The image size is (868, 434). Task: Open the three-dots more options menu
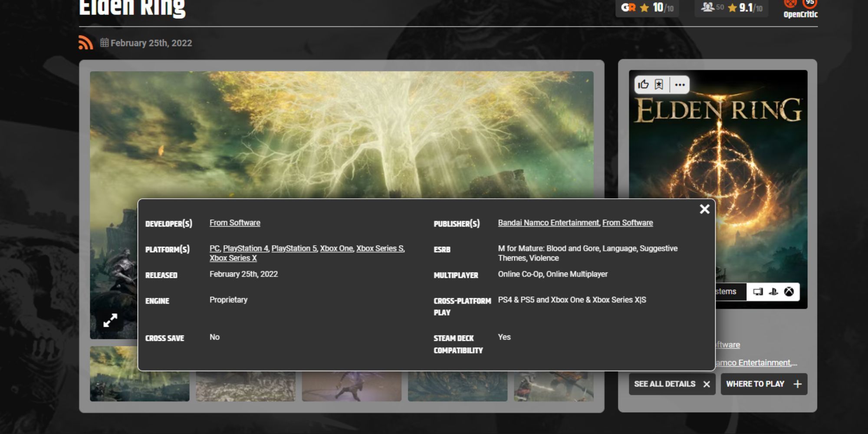click(x=680, y=85)
